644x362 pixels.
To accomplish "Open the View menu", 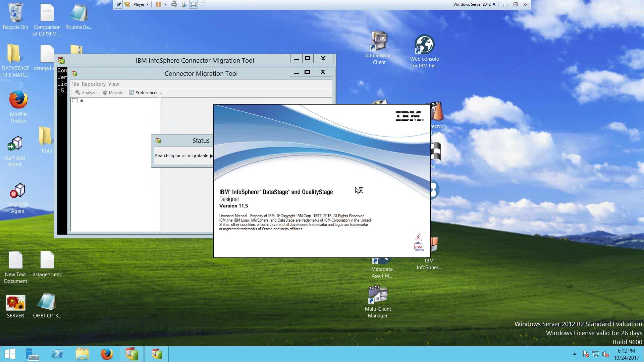I will 113,84.
